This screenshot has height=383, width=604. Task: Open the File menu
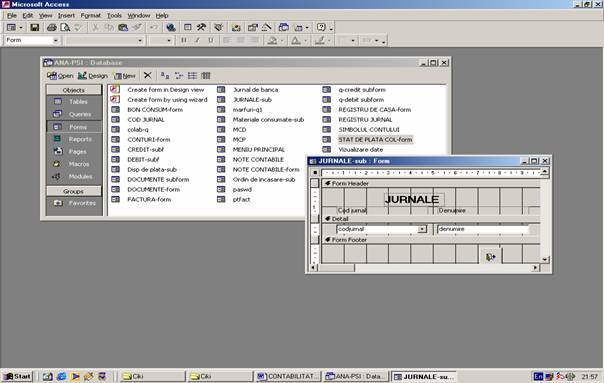(x=12, y=15)
